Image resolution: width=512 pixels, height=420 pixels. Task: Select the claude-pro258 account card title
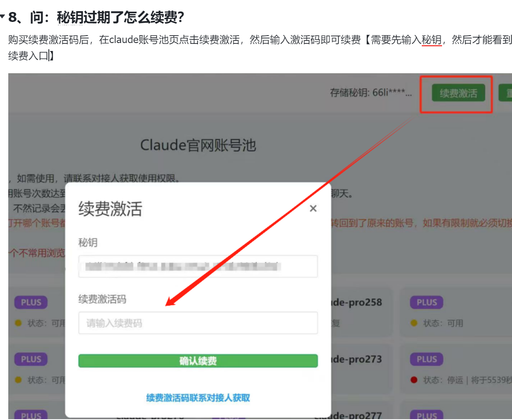pyautogui.click(x=357, y=302)
